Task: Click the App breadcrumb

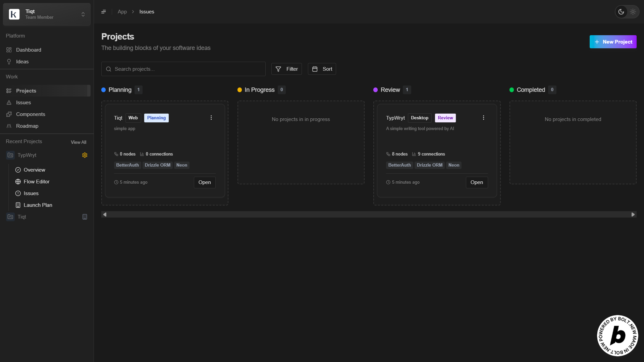Action: [122, 12]
